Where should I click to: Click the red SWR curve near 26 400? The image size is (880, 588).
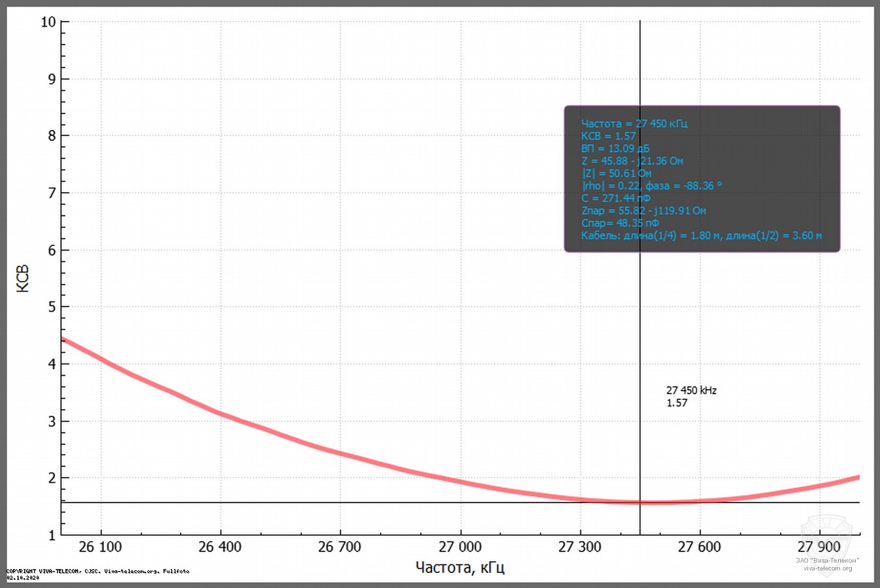coord(220,414)
